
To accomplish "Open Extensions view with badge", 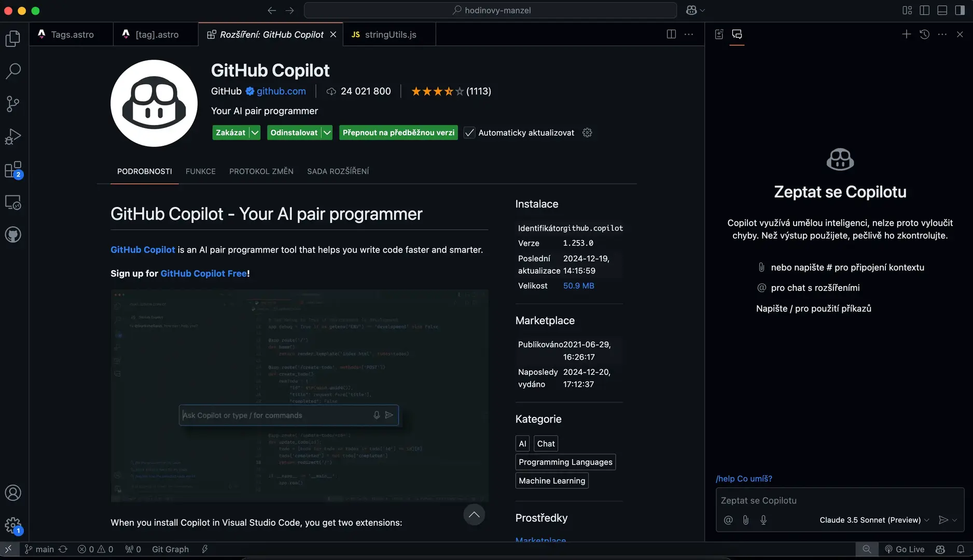I will click(13, 170).
